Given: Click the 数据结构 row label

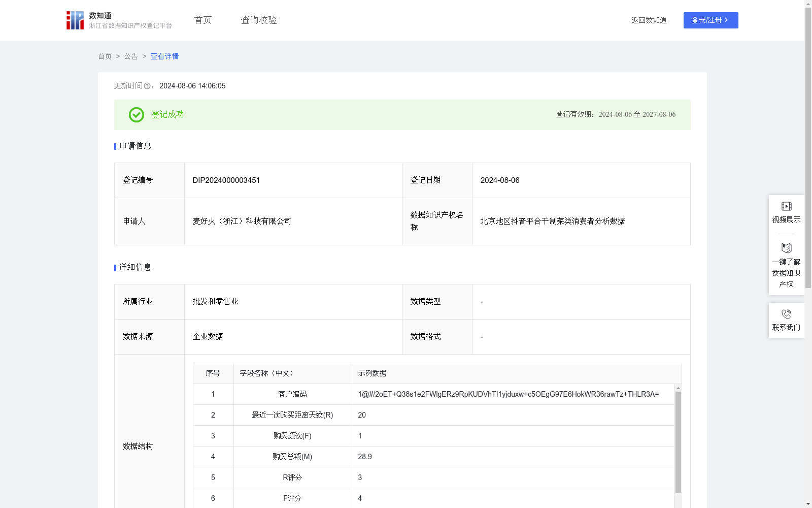Looking at the screenshot, I should click(138, 447).
